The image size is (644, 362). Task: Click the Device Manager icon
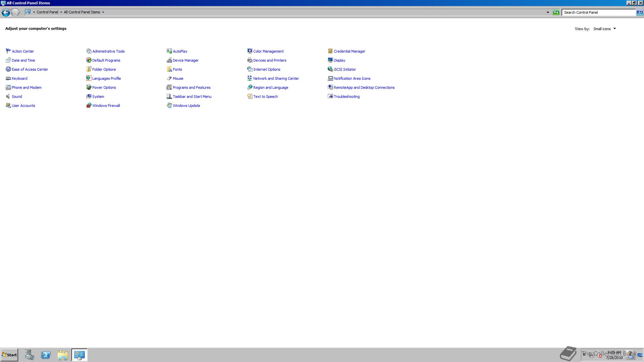click(x=169, y=60)
